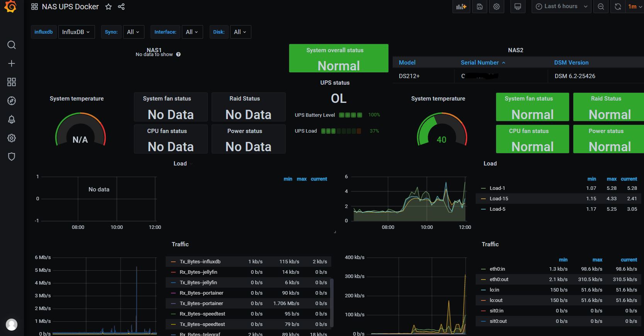
Task: Open the InfluxDB datasource dropdown
Action: [x=76, y=32]
